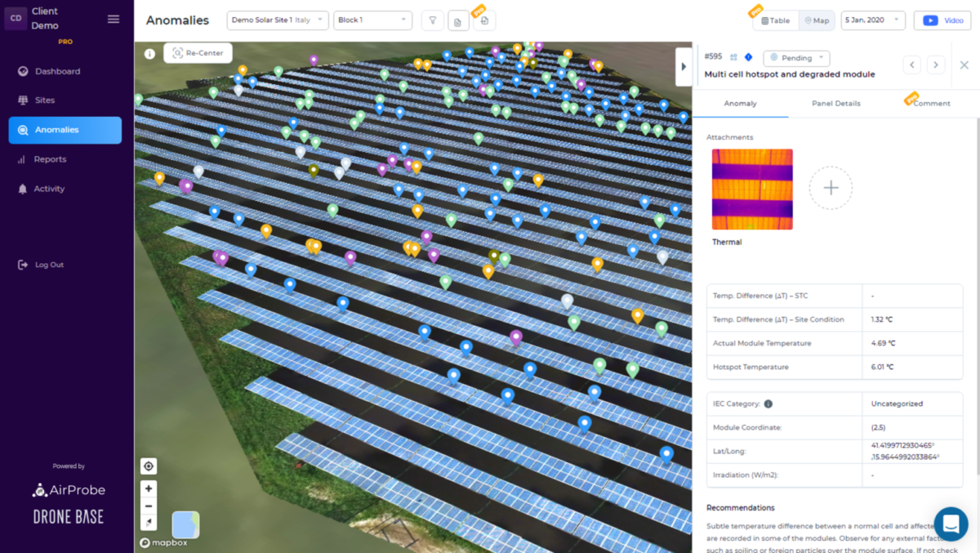Click the Video button

click(x=942, y=20)
